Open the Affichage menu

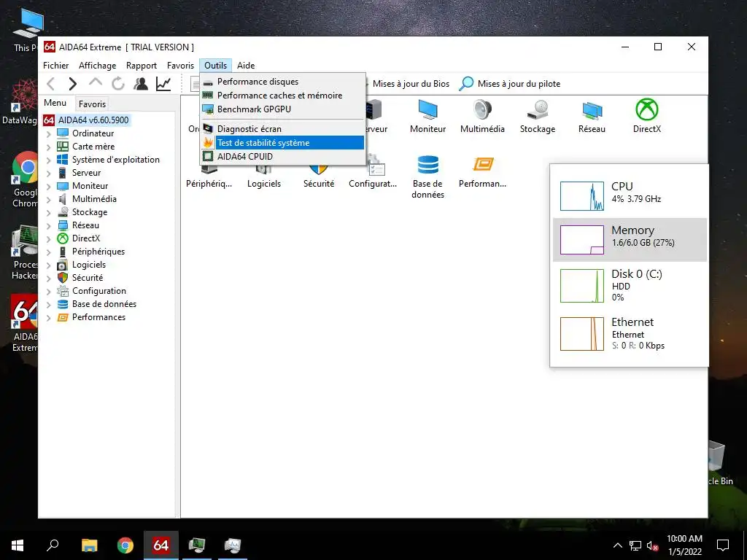97,65
